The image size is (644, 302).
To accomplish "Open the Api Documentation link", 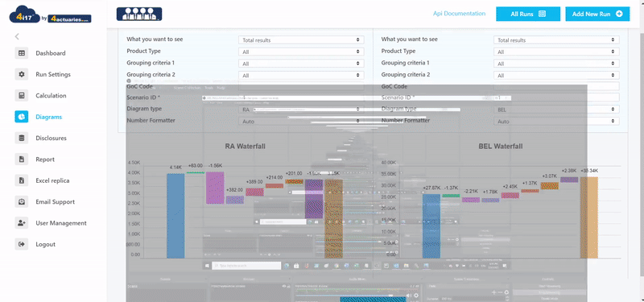I will tap(459, 14).
